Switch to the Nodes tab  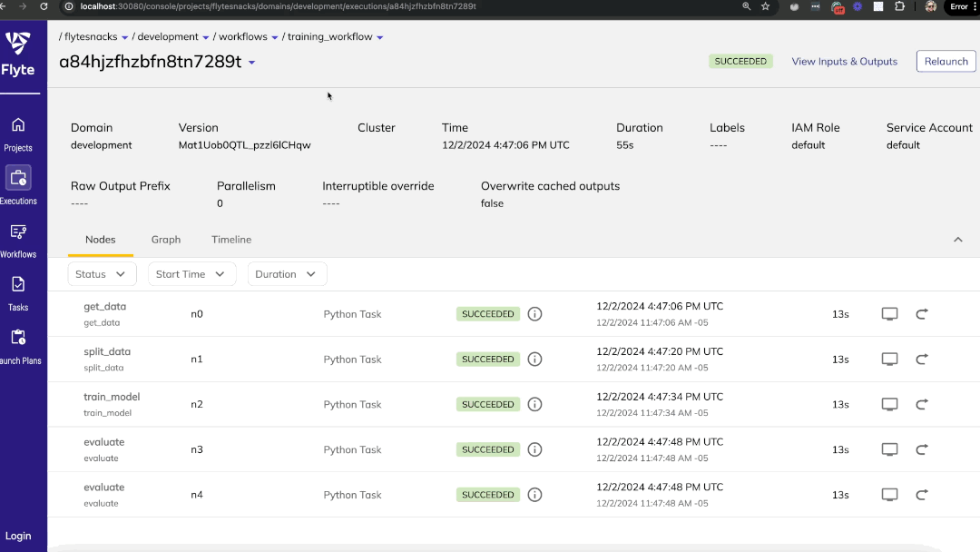(x=101, y=240)
